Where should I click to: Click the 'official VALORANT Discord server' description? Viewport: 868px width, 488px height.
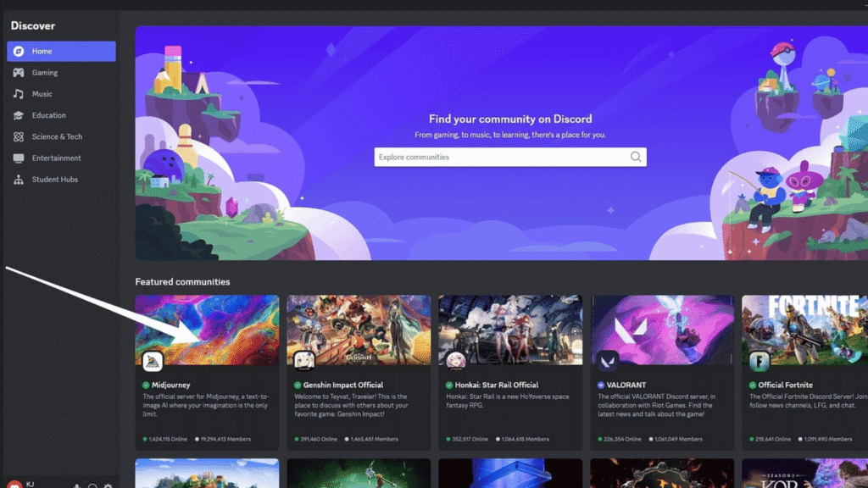657,405
